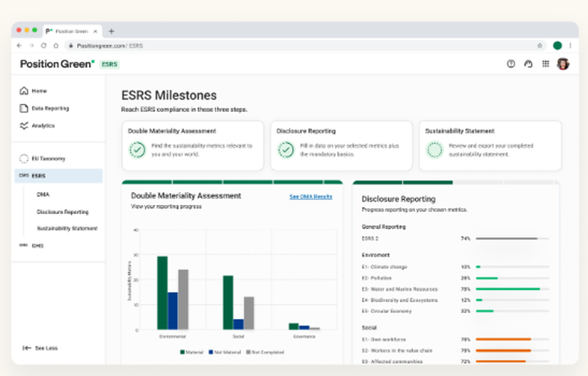
Task: Click the "E5- Circular Economy" metric label
Action: click(387, 311)
